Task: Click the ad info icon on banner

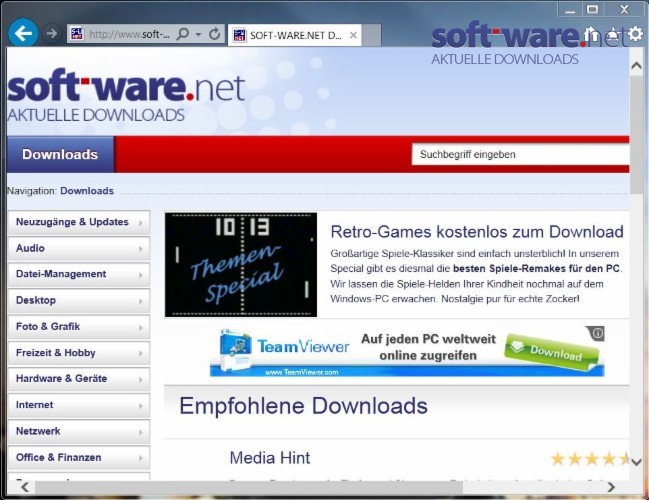Action: (x=597, y=333)
